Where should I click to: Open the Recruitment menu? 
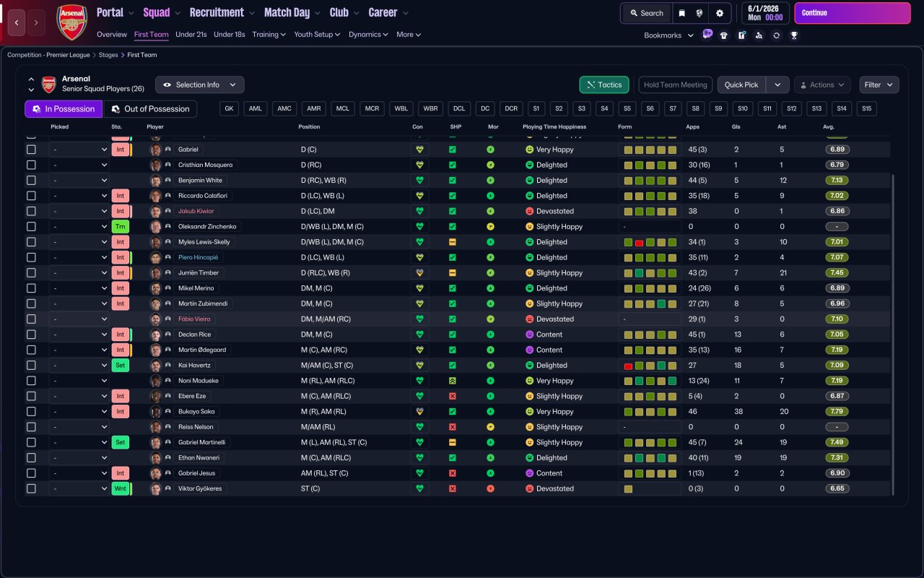(x=222, y=12)
